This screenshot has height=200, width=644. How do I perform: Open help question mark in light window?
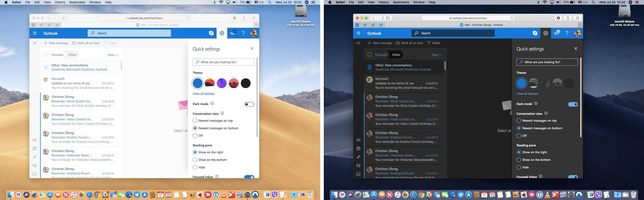[x=243, y=33]
